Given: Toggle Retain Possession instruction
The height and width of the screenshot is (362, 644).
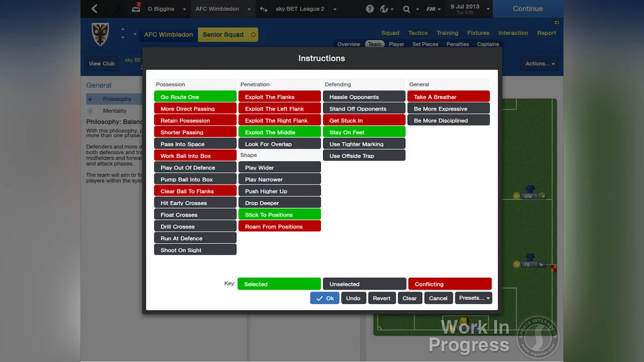Looking at the screenshot, I should [195, 120].
